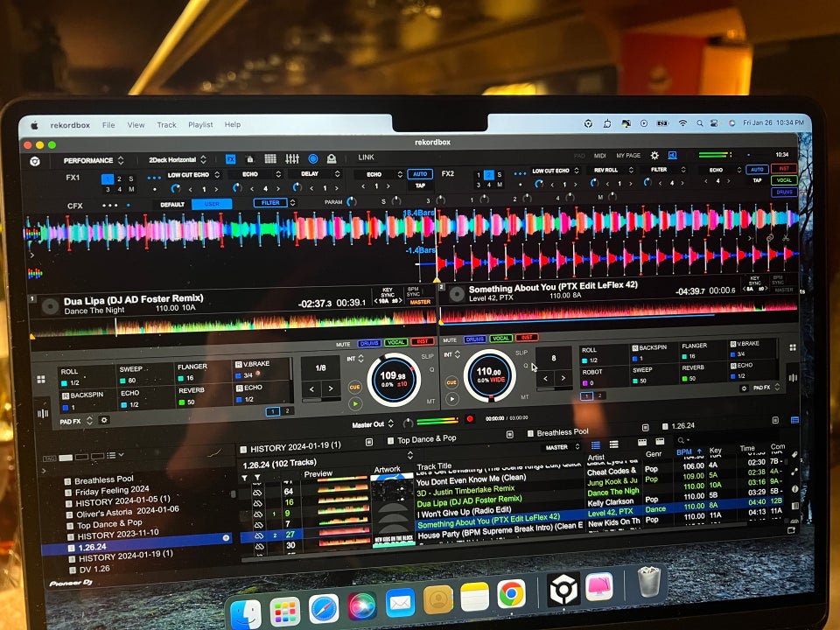This screenshot has width=840, height=630.
Task: Click the MY PAGE button
Action: coord(628,156)
